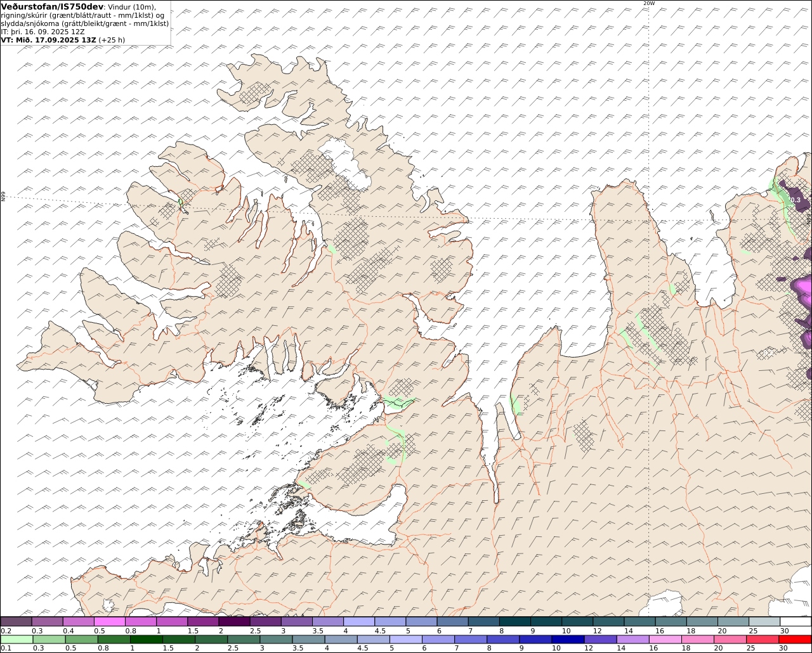Select the 25 red-pink swatch in lower legend
The image size is (812, 653).
click(762, 639)
